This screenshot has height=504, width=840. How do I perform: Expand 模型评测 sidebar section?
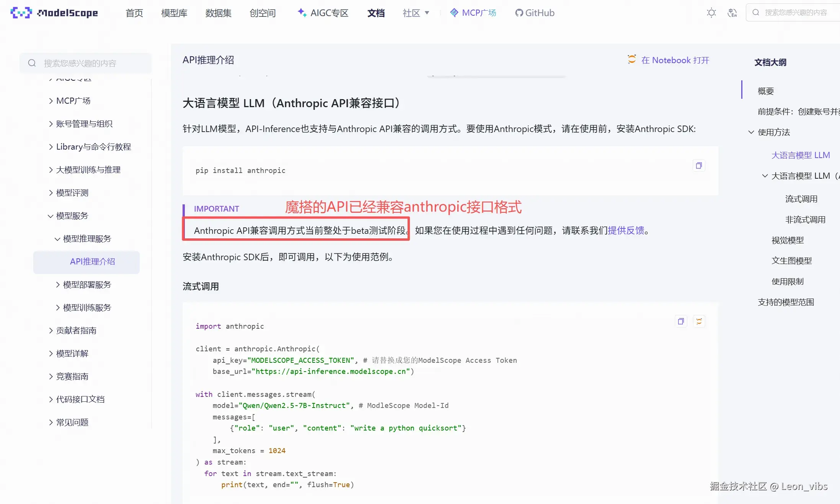68,192
